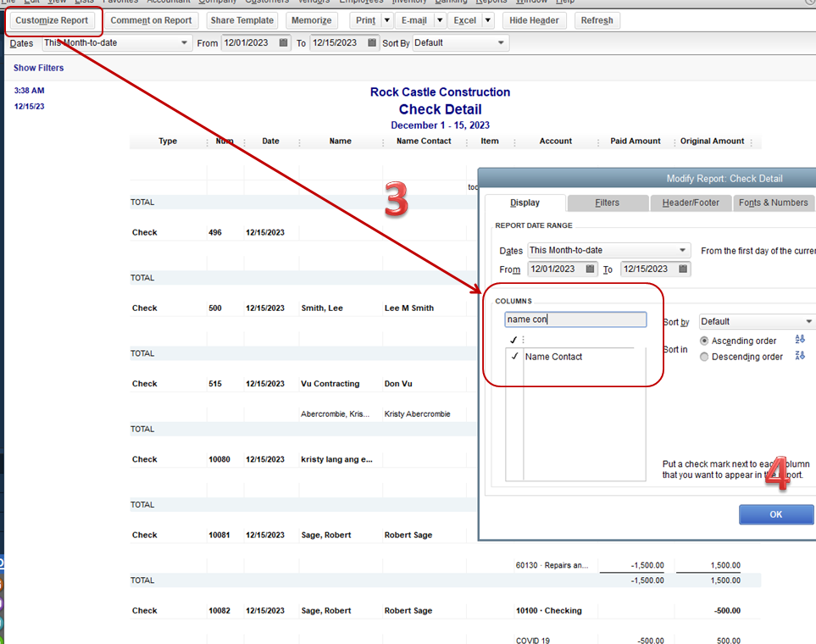Click the Name column header
Screen dimensions: 816x644
(341, 141)
